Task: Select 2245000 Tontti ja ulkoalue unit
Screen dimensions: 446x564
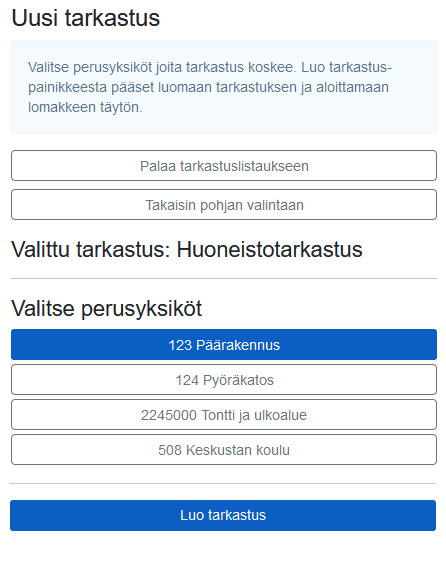Action: tap(224, 414)
